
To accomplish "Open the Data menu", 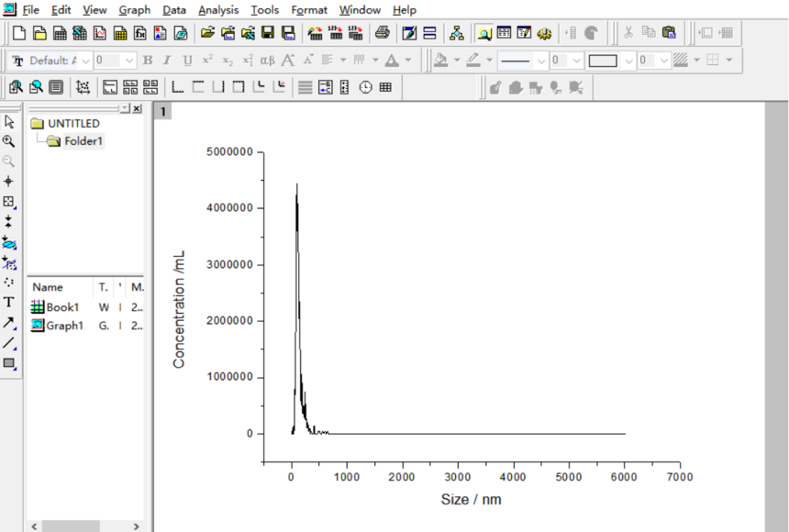I will 174,10.
